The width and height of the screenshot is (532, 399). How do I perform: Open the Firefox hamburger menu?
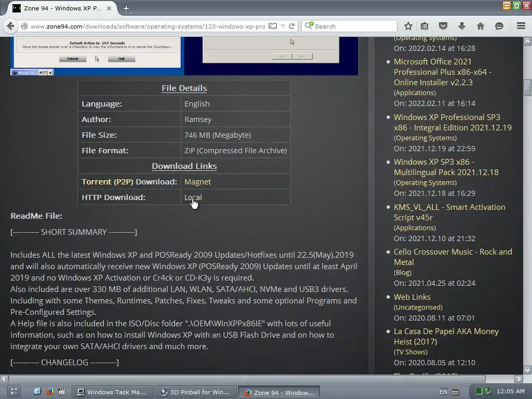521,26
